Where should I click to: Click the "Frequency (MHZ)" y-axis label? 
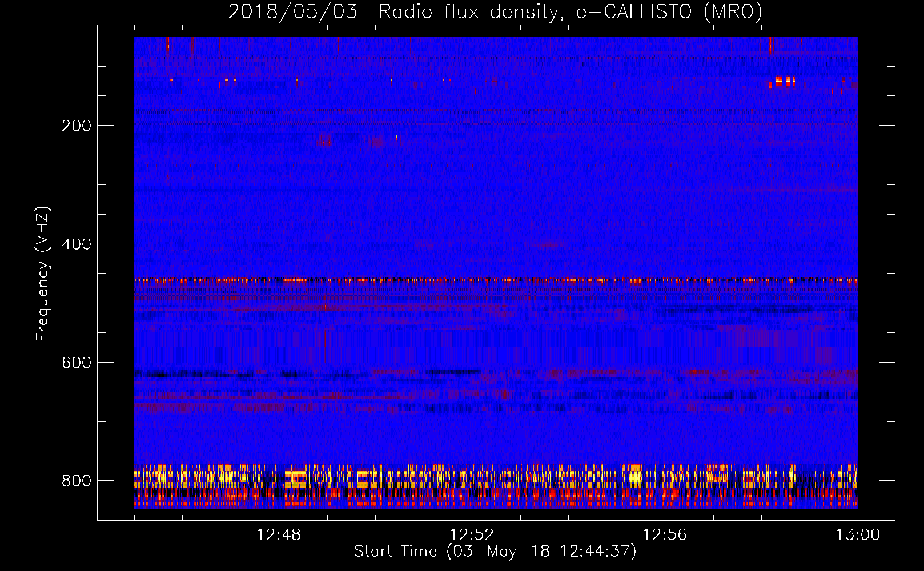[42, 274]
